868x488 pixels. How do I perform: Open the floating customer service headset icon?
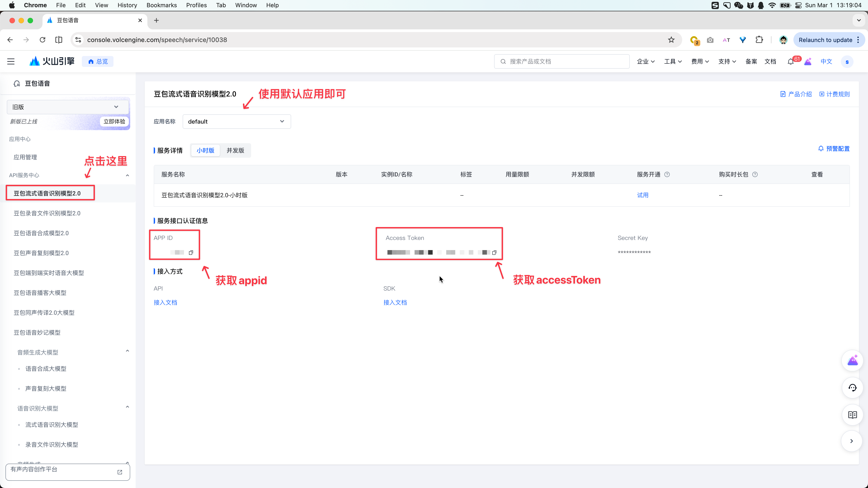852,388
